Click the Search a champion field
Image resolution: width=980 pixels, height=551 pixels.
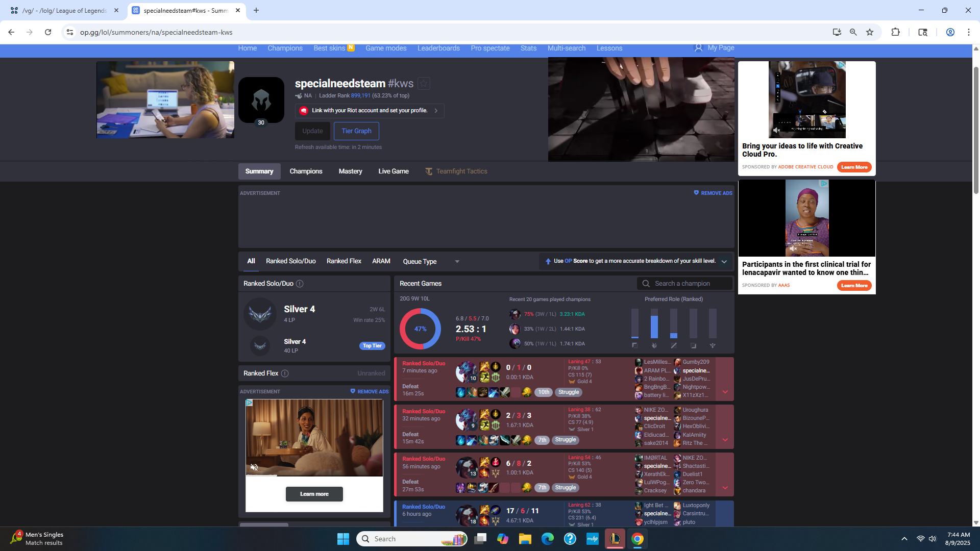[x=684, y=284]
